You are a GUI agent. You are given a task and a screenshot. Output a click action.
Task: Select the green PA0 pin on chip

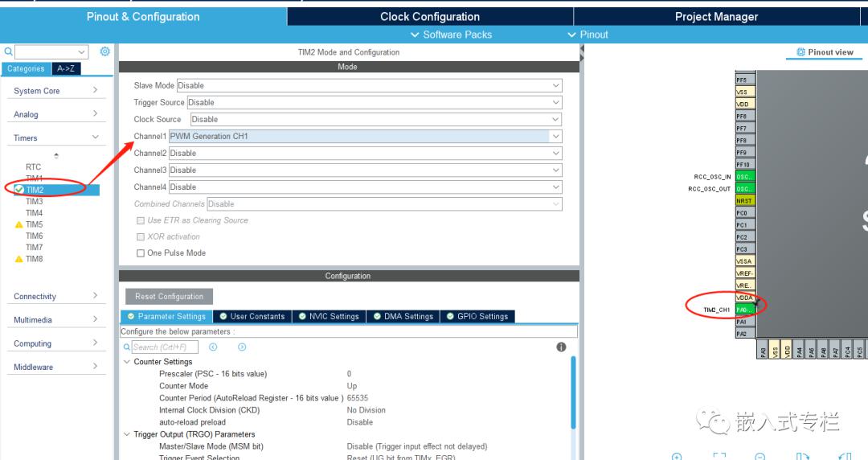click(744, 310)
